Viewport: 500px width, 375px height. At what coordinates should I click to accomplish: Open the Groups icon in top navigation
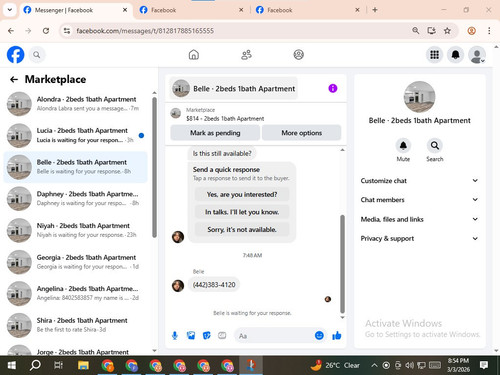click(298, 55)
